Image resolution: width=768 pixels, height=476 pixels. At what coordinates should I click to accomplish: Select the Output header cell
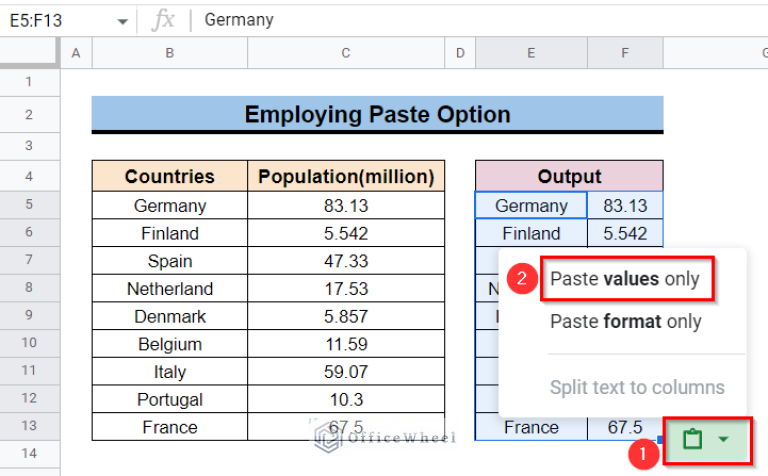coord(568,177)
